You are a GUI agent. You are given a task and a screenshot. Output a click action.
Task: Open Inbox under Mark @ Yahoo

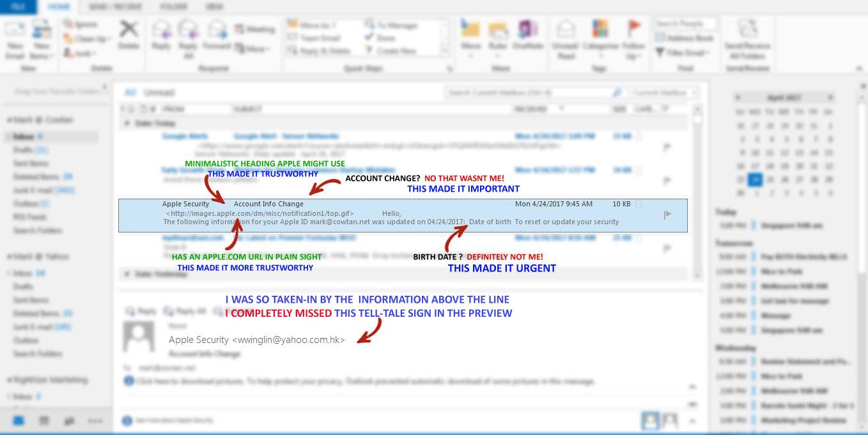(x=29, y=273)
